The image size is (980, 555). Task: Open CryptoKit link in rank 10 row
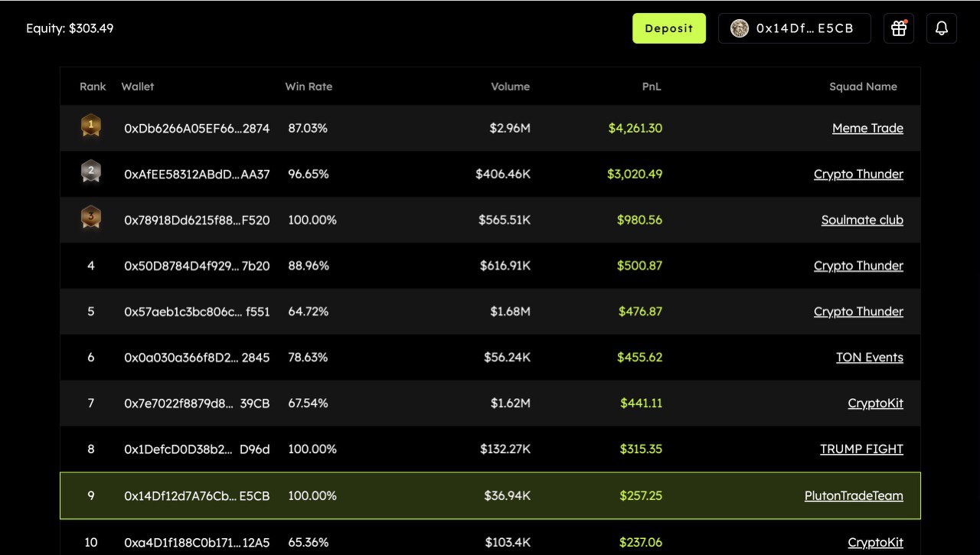876,543
